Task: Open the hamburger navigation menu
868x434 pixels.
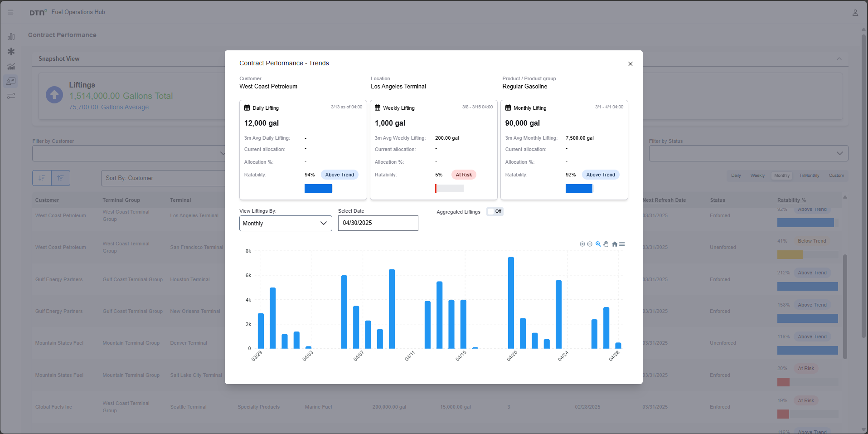Action: coord(11,12)
